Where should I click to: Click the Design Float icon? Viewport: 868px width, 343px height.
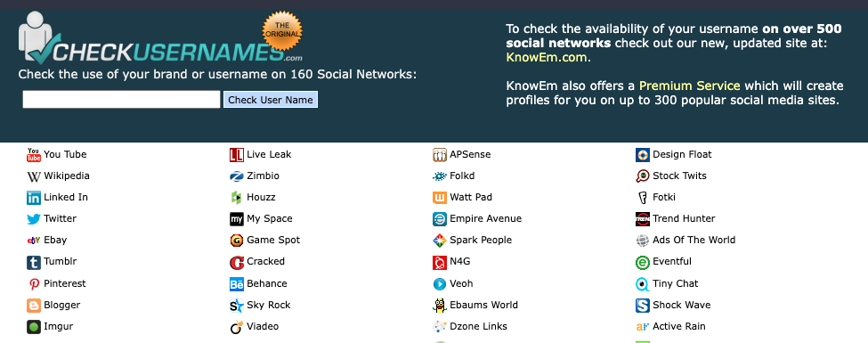pos(643,155)
